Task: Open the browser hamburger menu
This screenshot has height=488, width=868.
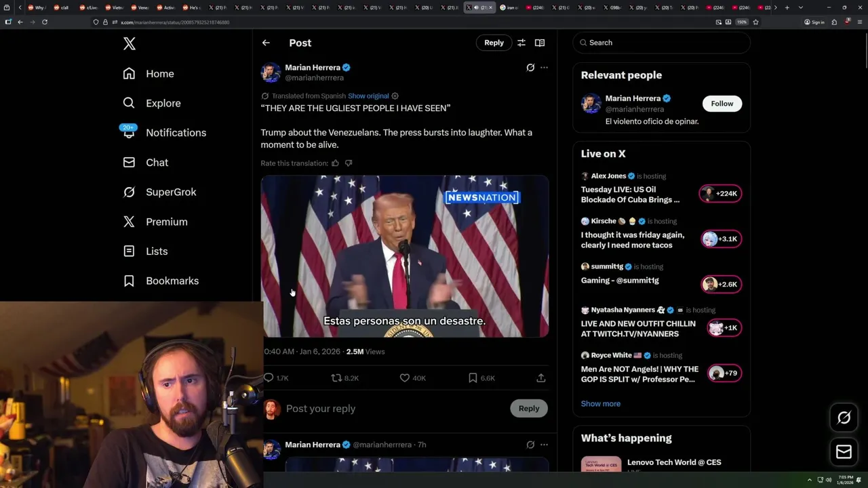Action: tap(859, 22)
